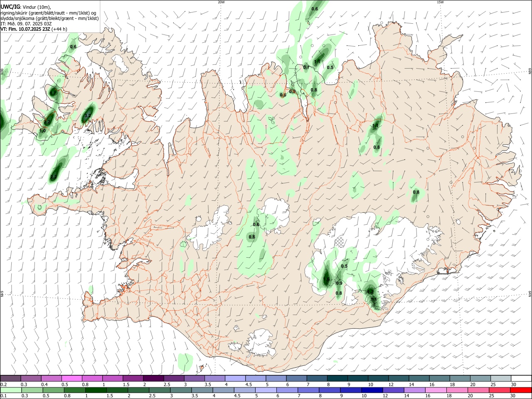Select the lower legend swatch between 2 and 2.5
532x399 pixels.
pyautogui.click(x=139, y=390)
